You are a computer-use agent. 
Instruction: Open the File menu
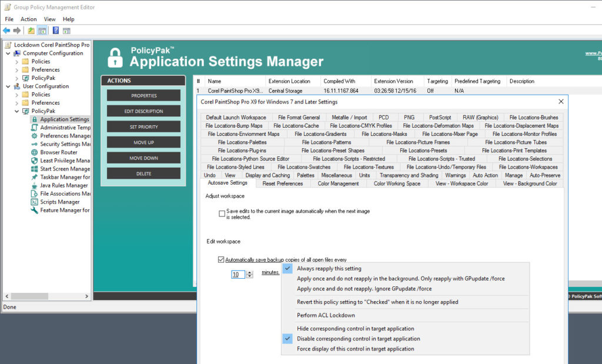[9, 19]
